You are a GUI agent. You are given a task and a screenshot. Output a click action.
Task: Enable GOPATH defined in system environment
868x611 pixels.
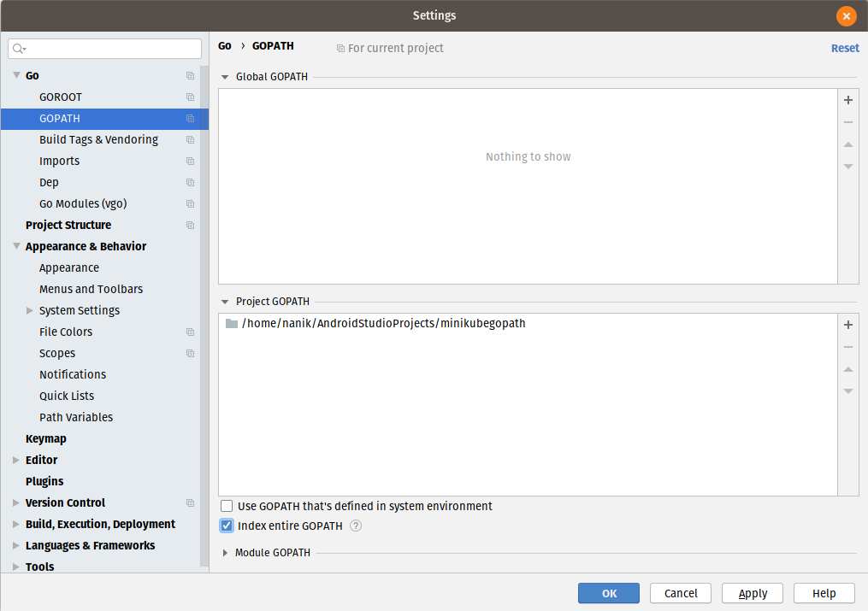227,506
